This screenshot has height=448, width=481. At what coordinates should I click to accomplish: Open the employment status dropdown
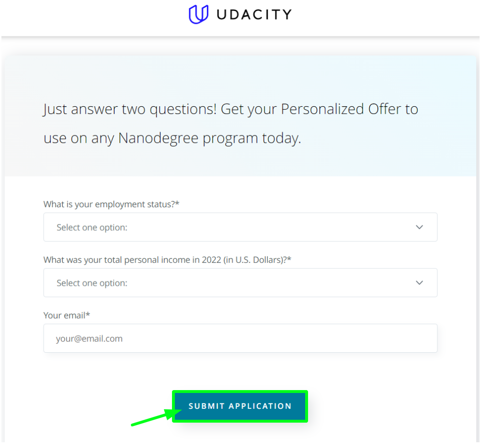pyautogui.click(x=240, y=227)
